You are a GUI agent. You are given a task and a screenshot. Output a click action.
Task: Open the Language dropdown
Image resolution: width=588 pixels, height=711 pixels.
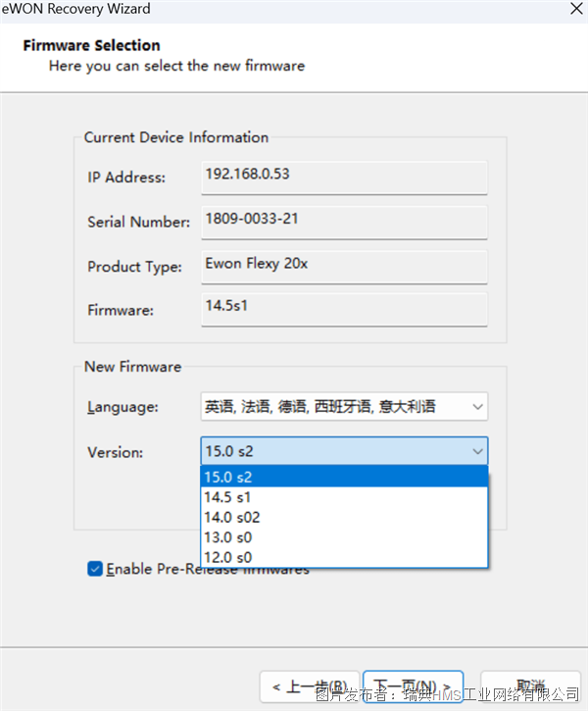(344, 406)
